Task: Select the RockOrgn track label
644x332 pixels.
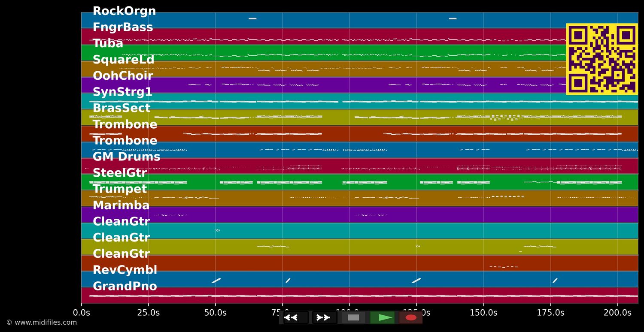Action: tap(125, 11)
